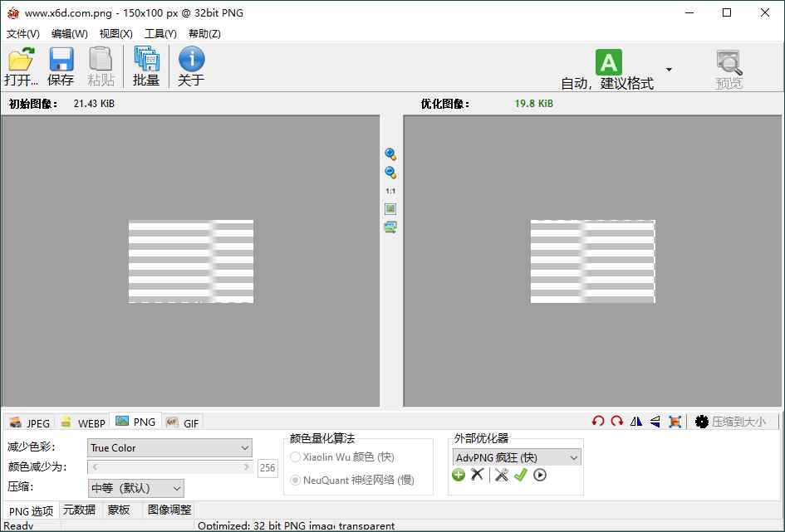Show the 关于 about dialog

click(x=191, y=66)
